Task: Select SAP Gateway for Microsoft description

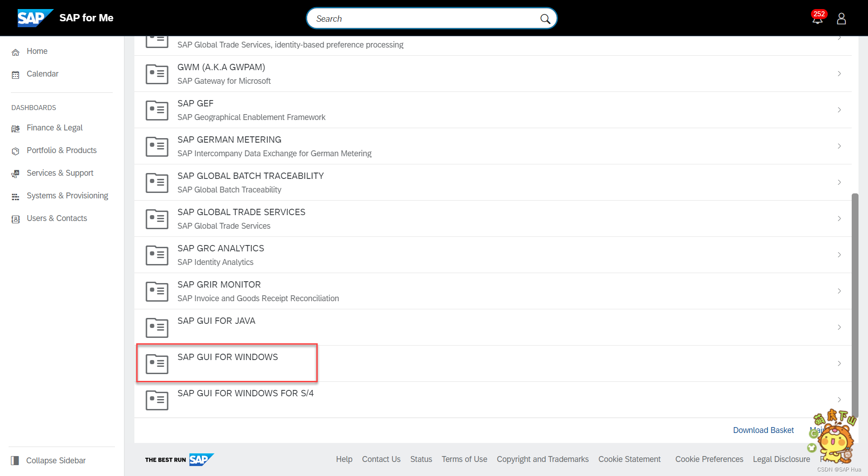Action: [x=224, y=81]
